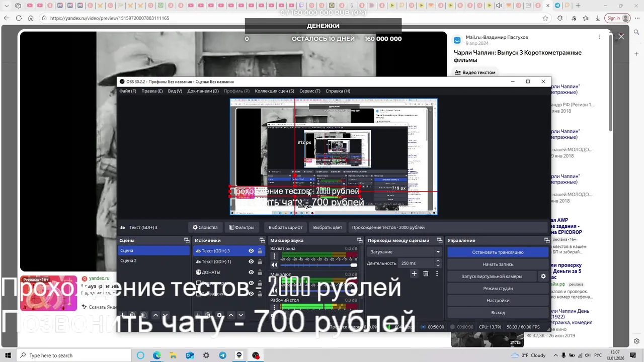Open the Файл (F) menu

pyautogui.click(x=127, y=91)
